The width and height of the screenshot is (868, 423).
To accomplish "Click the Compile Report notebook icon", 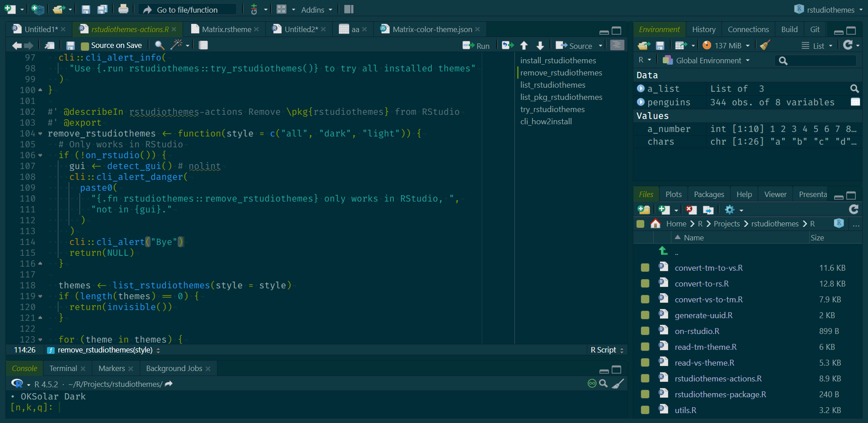I will click(203, 45).
